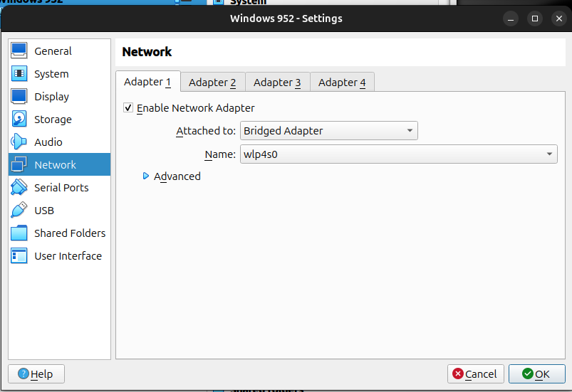Choose the Display monitor icon
This screenshot has width=572, height=392.
pos(19,97)
